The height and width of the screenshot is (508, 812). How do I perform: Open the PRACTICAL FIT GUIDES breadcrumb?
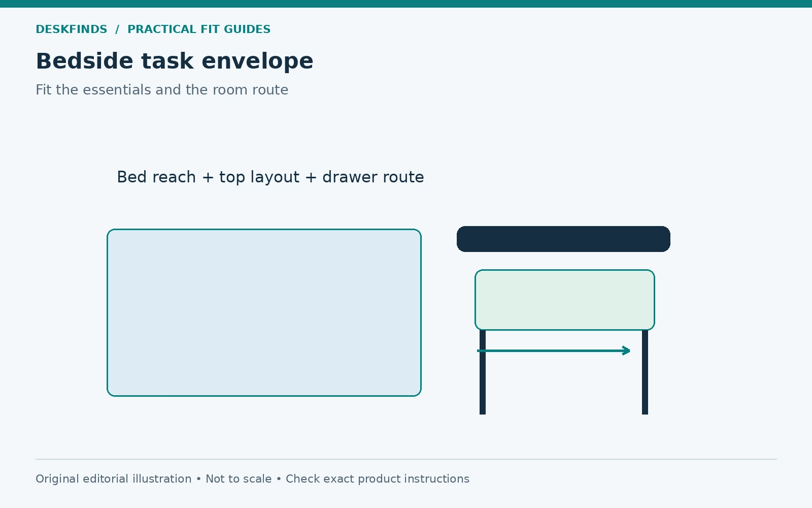click(199, 29)
